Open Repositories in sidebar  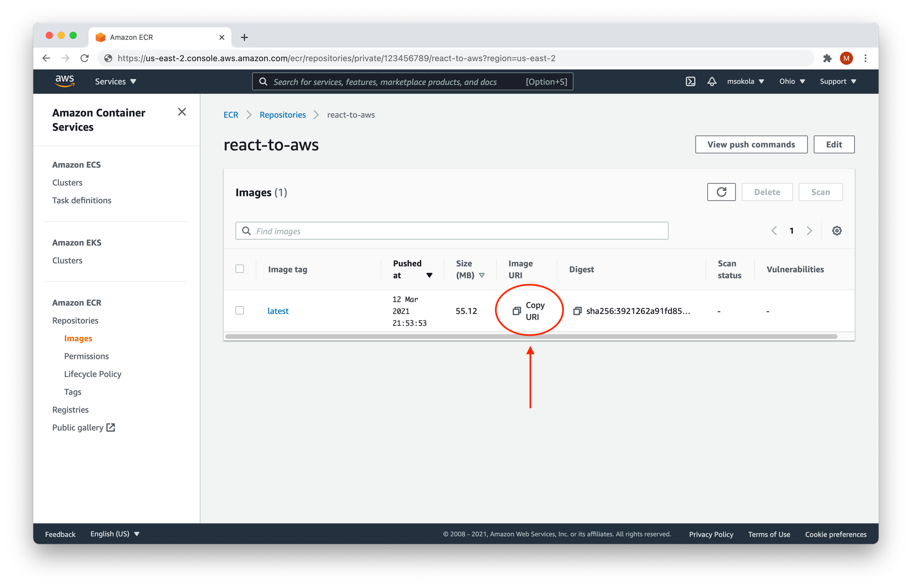75,320
